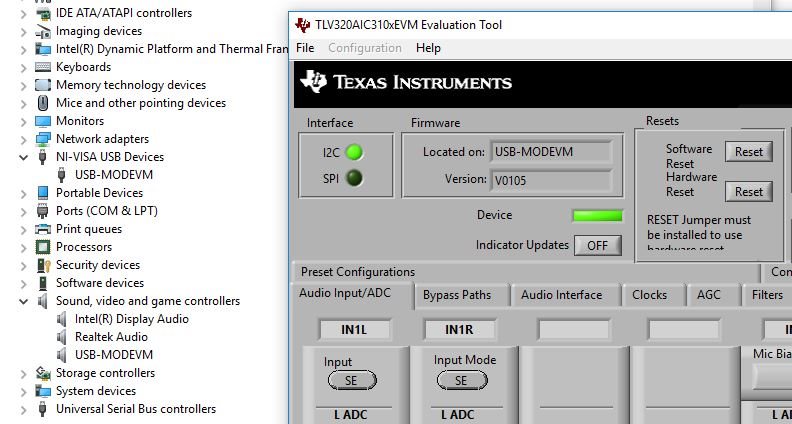Viewport: 792px width, 424px height.
Task: Switch to the Clocks tab
Action: 650,295
